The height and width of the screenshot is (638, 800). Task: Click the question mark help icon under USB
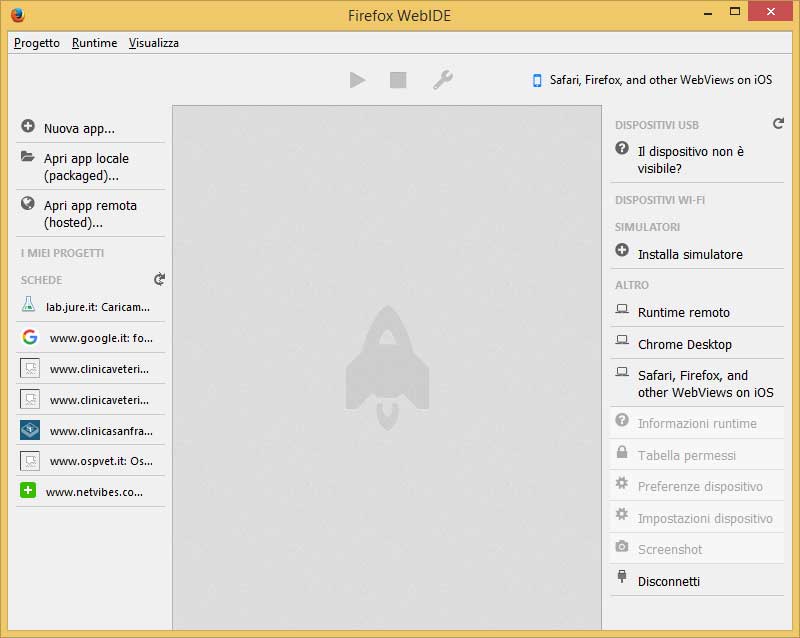pyautogui.click(x=622, y=148)
